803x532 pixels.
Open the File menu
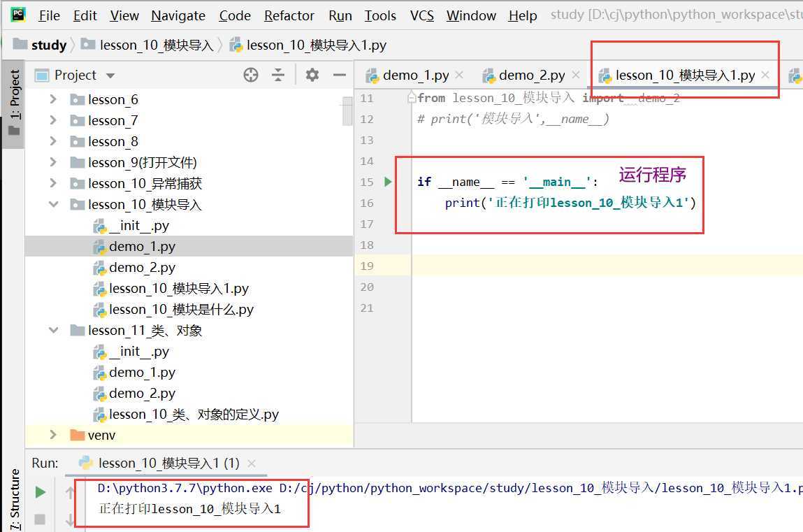[49, 16]
